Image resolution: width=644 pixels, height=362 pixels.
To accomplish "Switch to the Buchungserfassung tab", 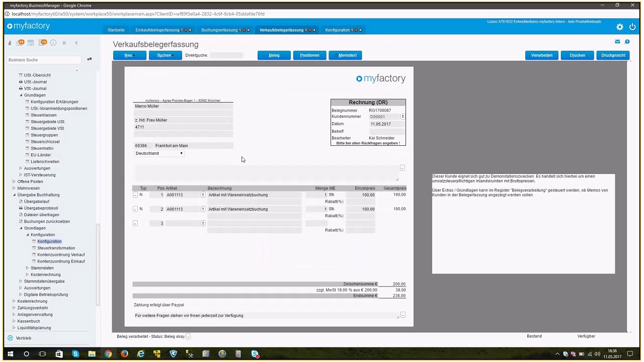I will [x=219, y=30].
